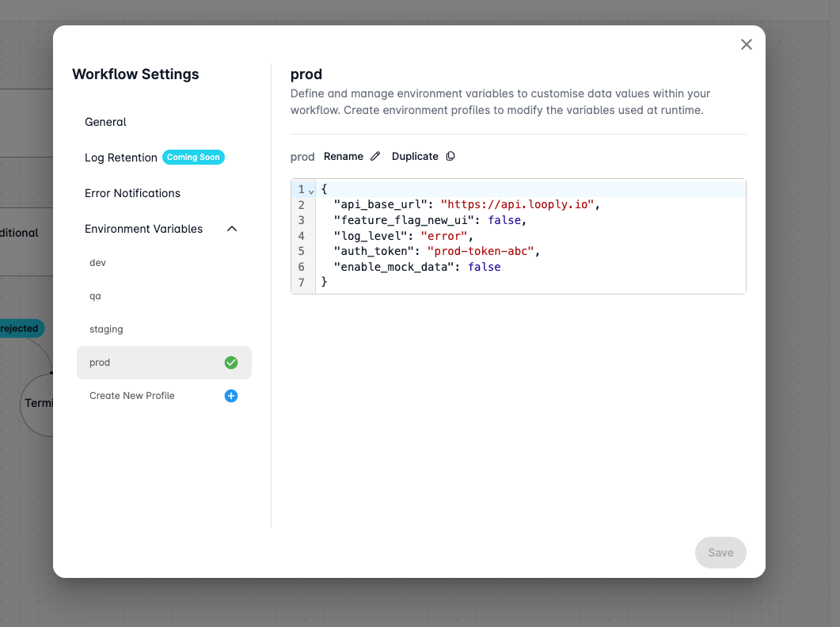Click the green checkmark on prod profile
The width and height of the screenshot is (840, 627).
[x=231, y=363]
